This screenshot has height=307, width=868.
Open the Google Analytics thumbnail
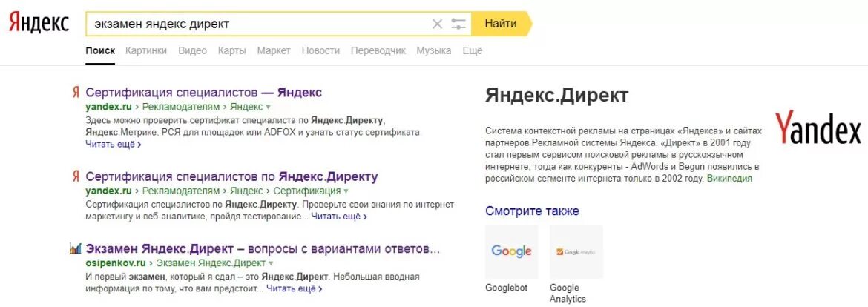click(576, 251)
